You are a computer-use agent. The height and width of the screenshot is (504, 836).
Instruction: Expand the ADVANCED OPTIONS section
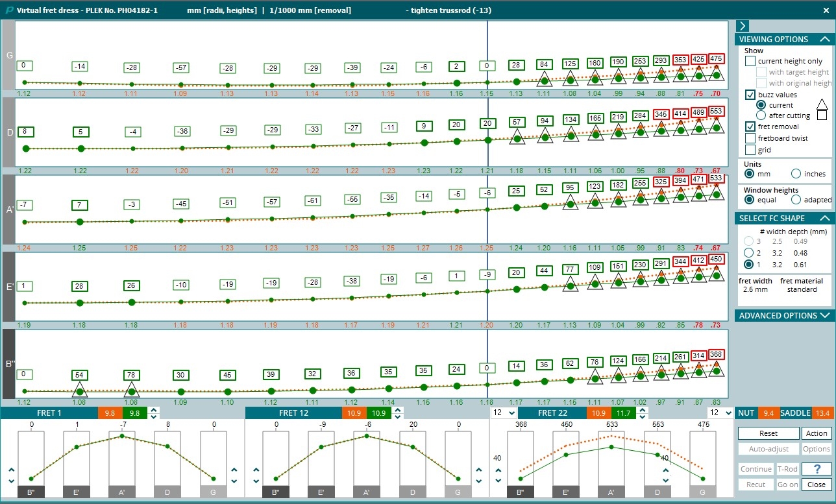click(x=783, y=315)
